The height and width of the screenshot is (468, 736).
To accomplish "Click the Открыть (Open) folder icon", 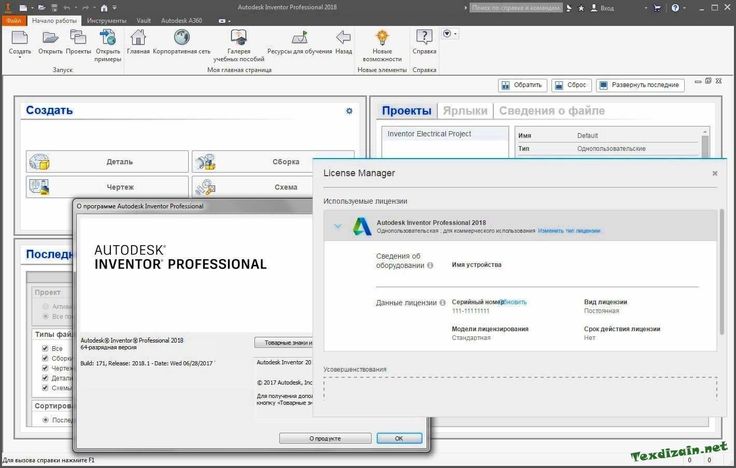I will [50, 38].
